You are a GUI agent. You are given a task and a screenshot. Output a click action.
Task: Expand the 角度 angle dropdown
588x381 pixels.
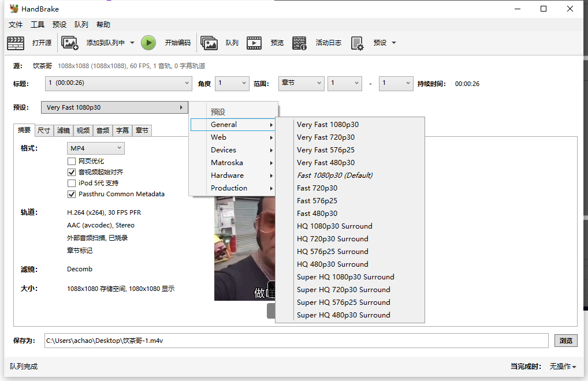[x=232, y=83]
